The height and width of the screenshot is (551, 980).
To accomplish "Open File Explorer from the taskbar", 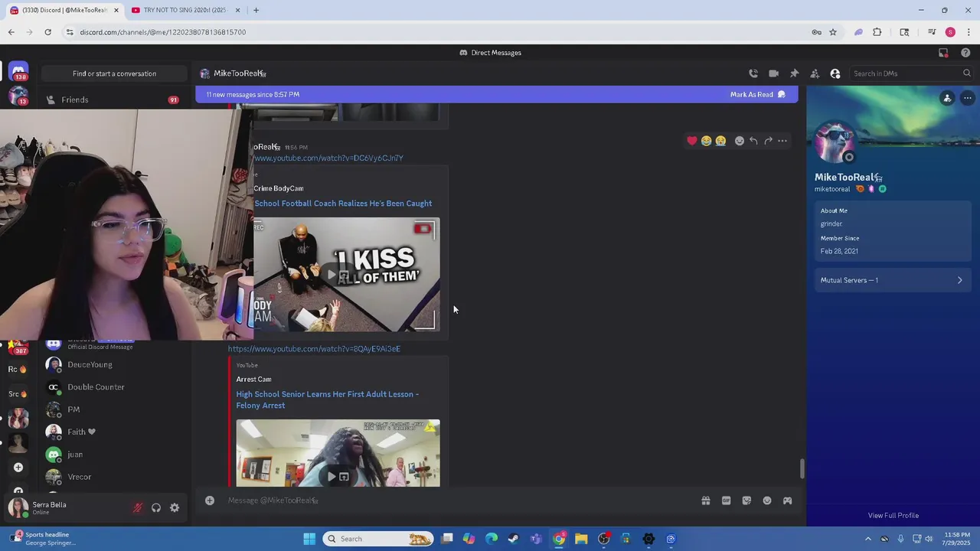I will tap(581, 539).
